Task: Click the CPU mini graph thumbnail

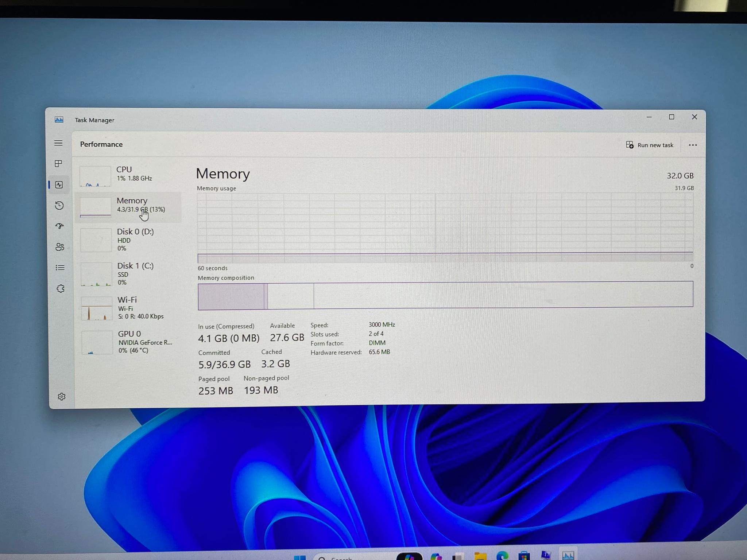Action: (x=95, y=176)
